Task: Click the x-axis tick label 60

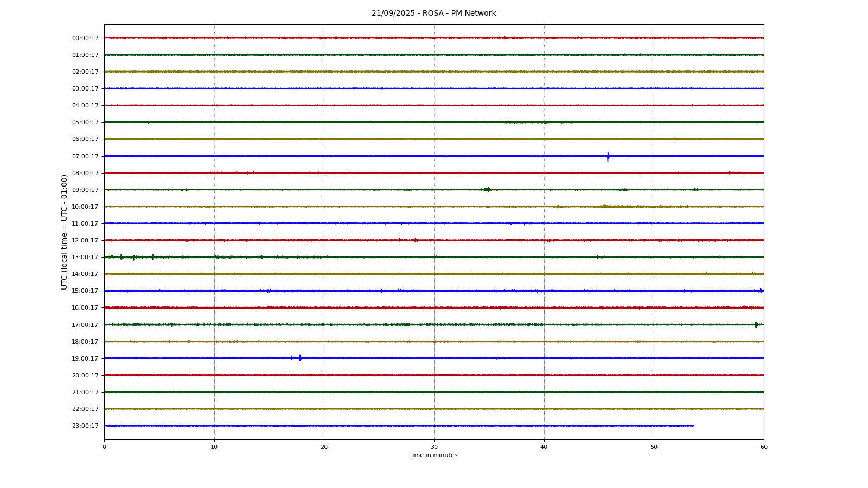Action: pos(764,447)
